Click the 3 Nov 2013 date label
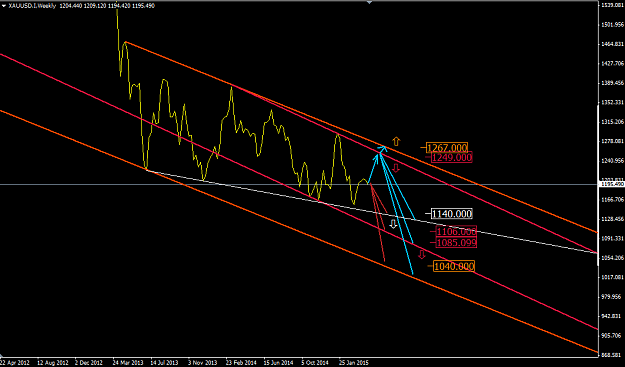Screen dimensions: 625x367 [202, 363]
